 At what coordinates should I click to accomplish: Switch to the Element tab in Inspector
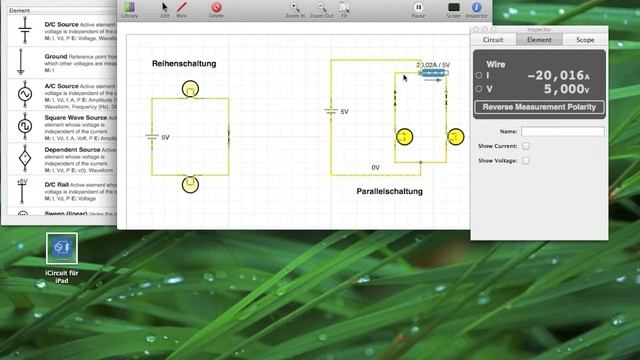tap(539, 40)
